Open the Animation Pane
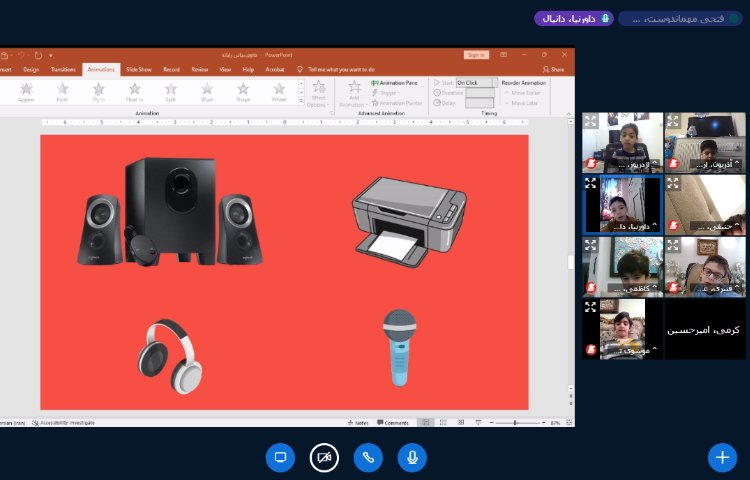Screen dimensions: 750x480 (x=395, y=83)
